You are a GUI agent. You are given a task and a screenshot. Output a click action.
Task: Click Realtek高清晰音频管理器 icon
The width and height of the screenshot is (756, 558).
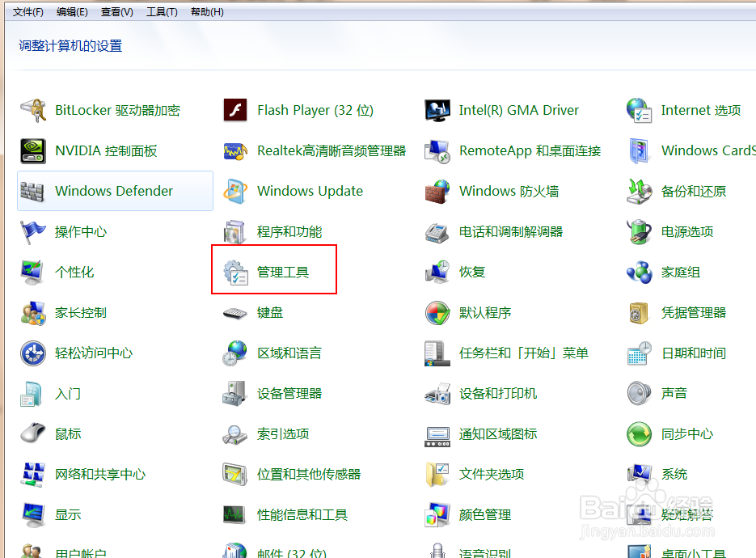click(x=235, y=151)
